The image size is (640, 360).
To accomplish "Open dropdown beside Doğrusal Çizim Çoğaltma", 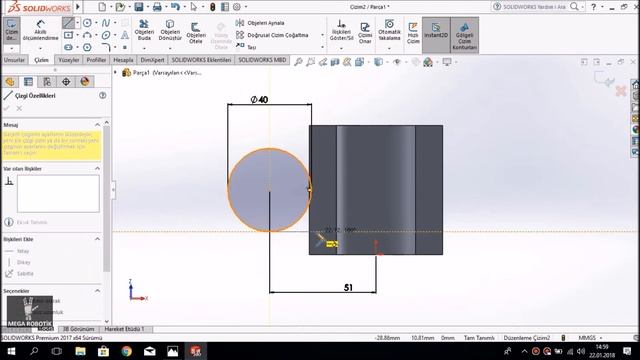I will pyautogui.click(x=322, y=35).
